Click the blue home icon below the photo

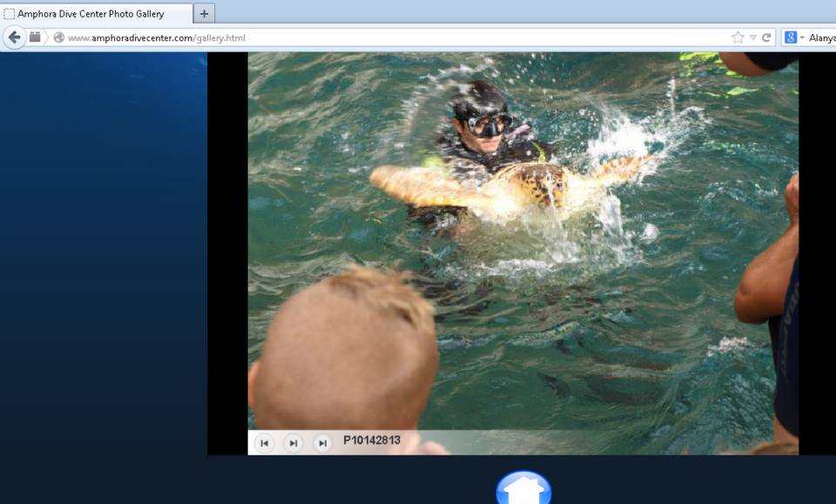[x=523, y=489]
